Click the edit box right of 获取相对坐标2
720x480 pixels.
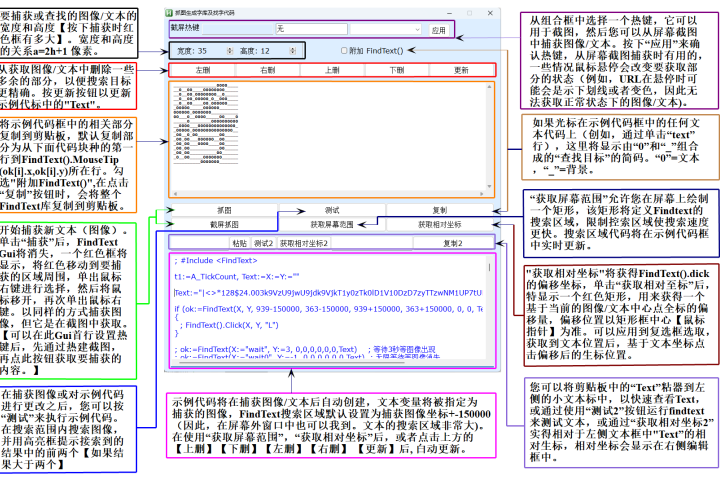(x=371, y=243)
